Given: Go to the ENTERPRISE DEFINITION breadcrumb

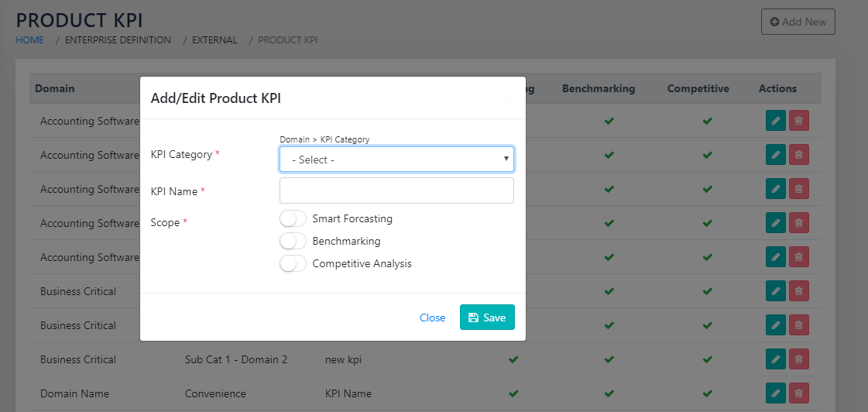Looking at the screenshot, I should [x=118, y=40].
